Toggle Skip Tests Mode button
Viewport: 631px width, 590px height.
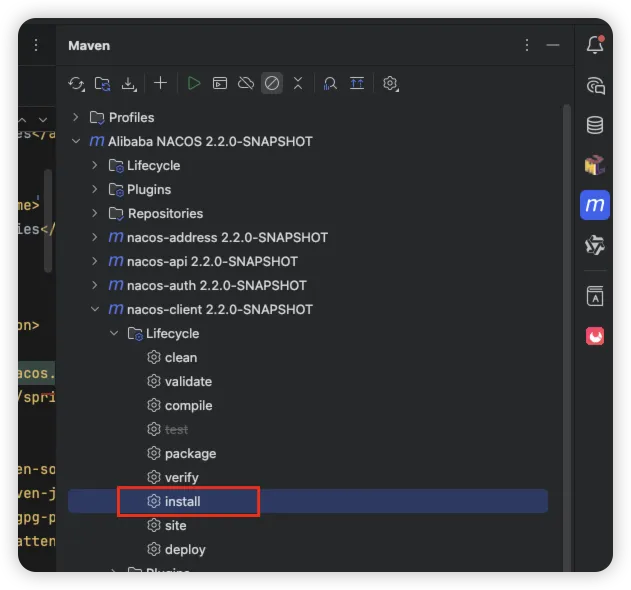pyautogui.click(x=272, y=84)
